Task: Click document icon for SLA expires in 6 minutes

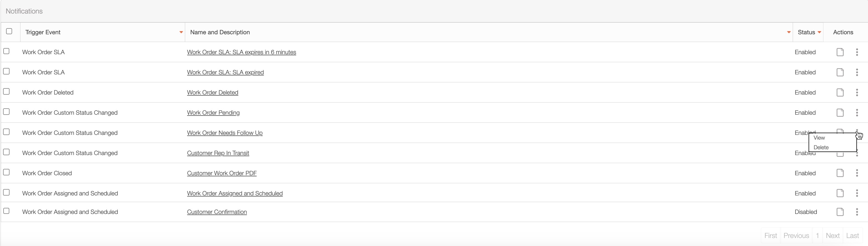Action: click(840, 52)
